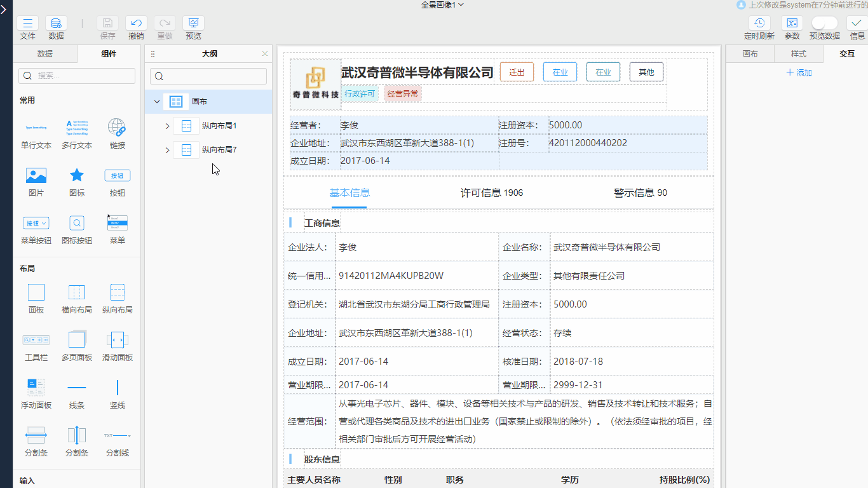Viewport: 868px width, 488px height.
Task: Open the 全景画像1 title dropdown
Action: 442,4
